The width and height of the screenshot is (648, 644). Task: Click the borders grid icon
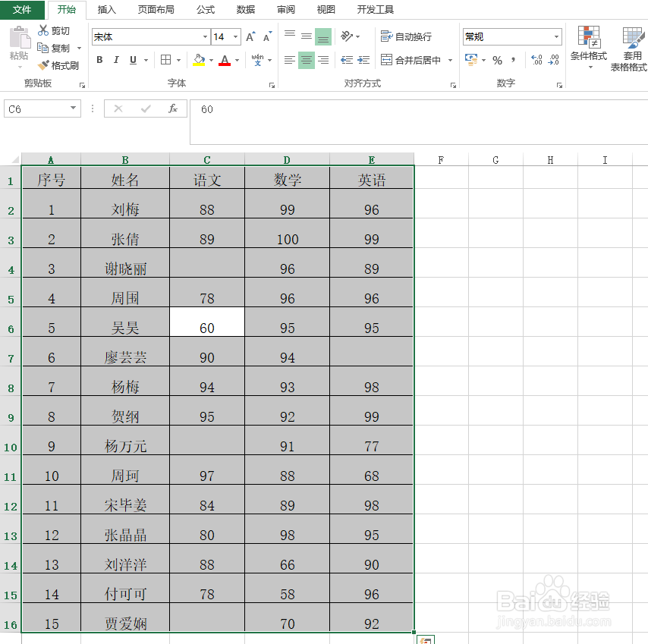pyautogui.click(x=165, y=60)
